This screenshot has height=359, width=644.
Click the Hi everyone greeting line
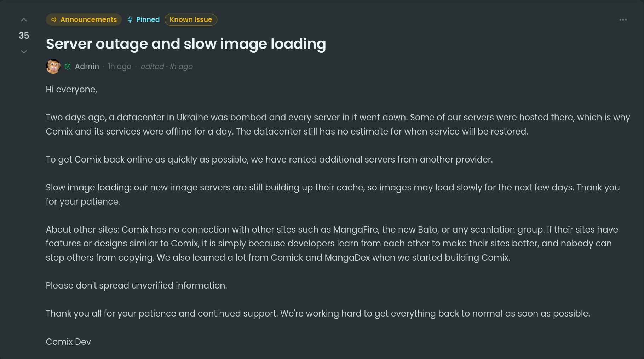coord(71,90)
